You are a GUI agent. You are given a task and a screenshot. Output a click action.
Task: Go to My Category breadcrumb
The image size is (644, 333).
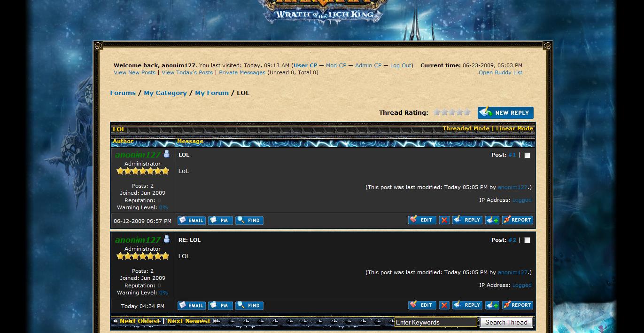pyautogui.click(x=165, y=93)
